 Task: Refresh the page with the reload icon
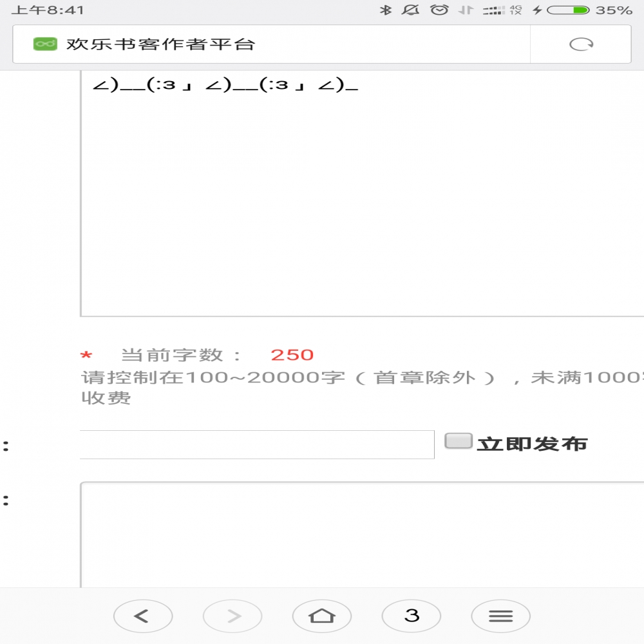(x=582, y=44)
